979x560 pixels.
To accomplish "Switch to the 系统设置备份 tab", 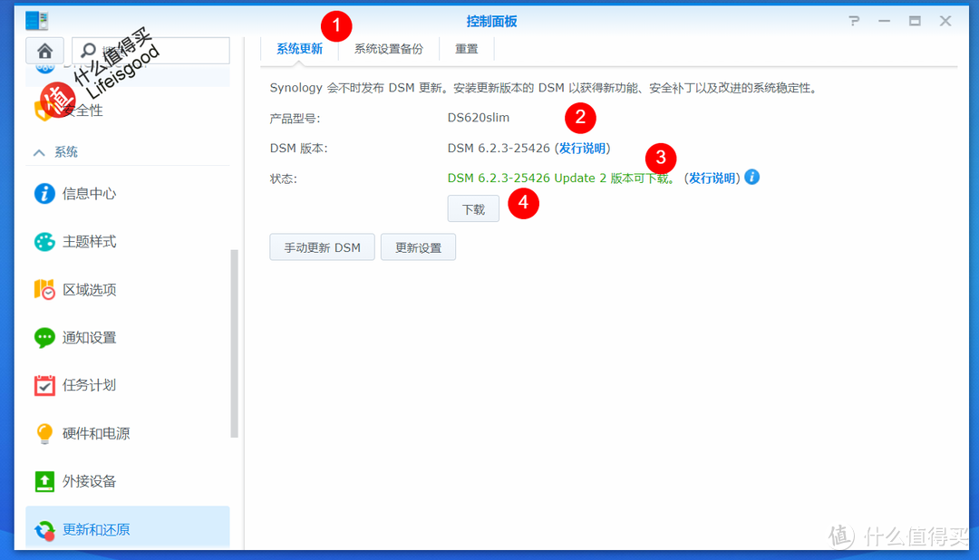I will coord(388,49).
